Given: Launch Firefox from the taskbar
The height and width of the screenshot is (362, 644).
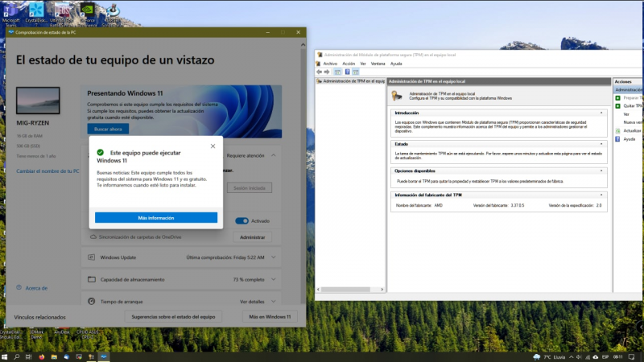Looking at the screenshot, I should [x=42, y=357].
